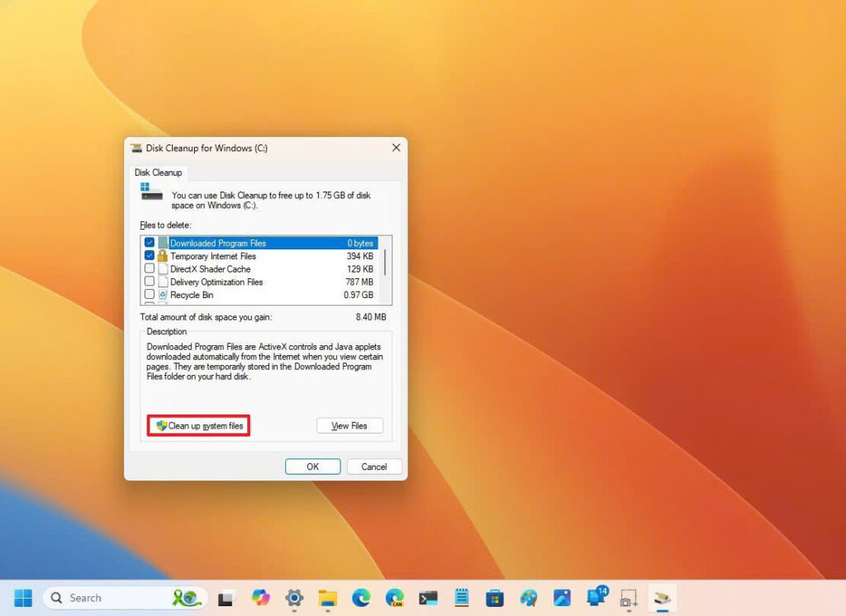Image resolution: width=846 pixels, height=616 pixels.
Task: Check Delivery Optimization Files for deletion
Action: coord(149,282)
